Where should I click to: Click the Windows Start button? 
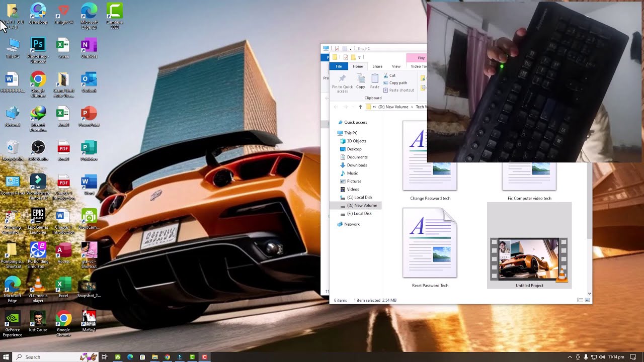click(x=6, y=357)
